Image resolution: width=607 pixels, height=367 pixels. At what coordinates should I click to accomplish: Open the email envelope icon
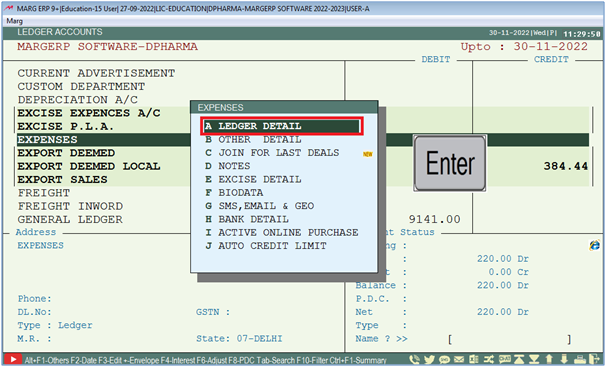click(x=459, y=359)
